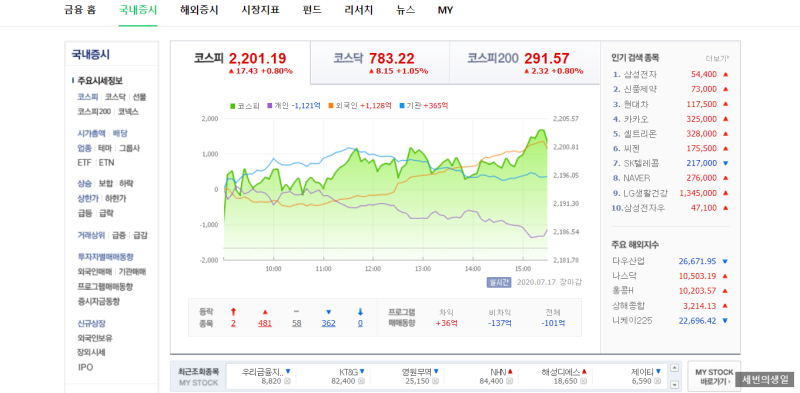Click the 실시간 real-time button below chart
800x393 pixels.
(x=498, y=282)
